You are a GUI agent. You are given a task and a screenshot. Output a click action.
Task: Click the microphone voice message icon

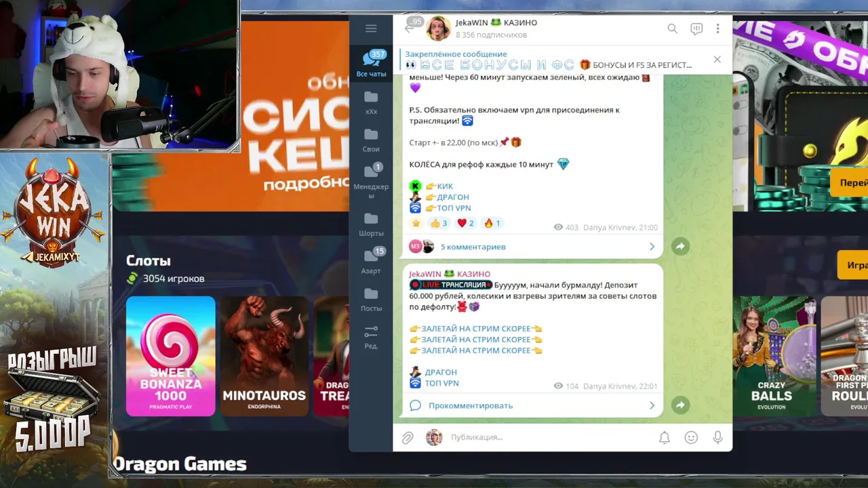coord(717,438)
